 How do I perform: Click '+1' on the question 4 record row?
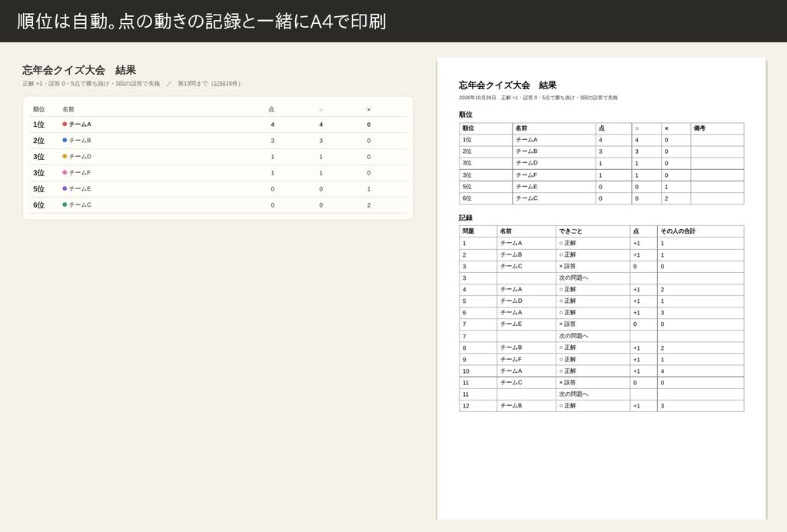click(637, 290)
